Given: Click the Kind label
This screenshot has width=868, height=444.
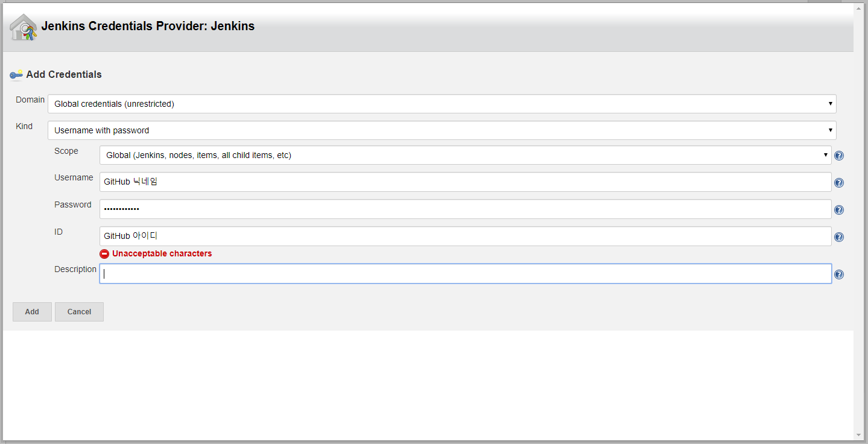Looking at the screenshot, I should (x=24, y=127).
